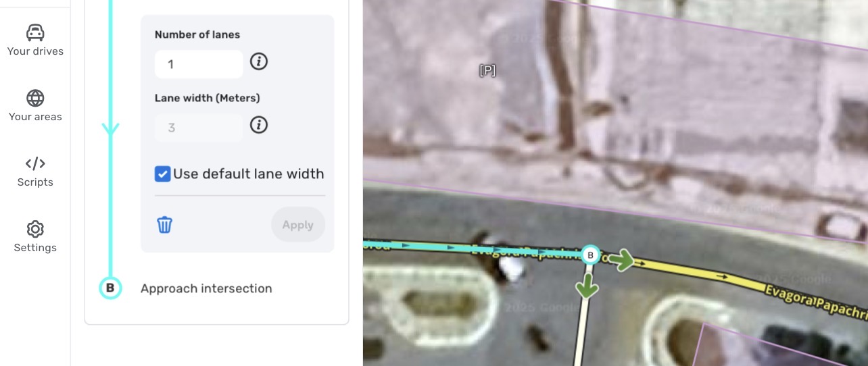Click the Lane width meters field
Screen dimensions: 868x366
click(199, 127)
